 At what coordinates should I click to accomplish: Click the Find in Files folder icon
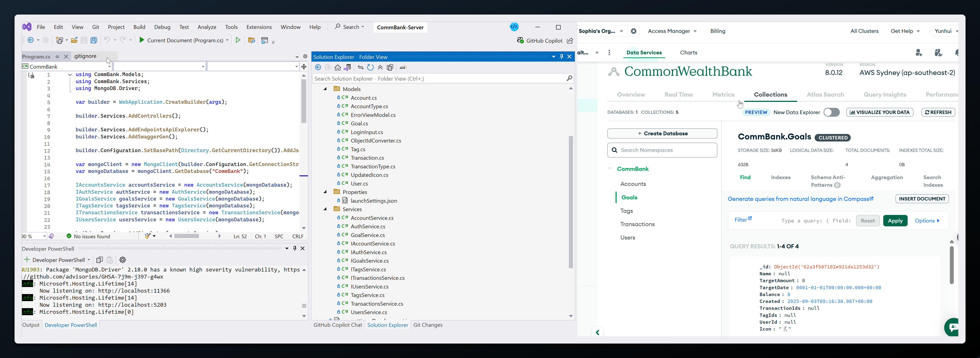point(251,40)
